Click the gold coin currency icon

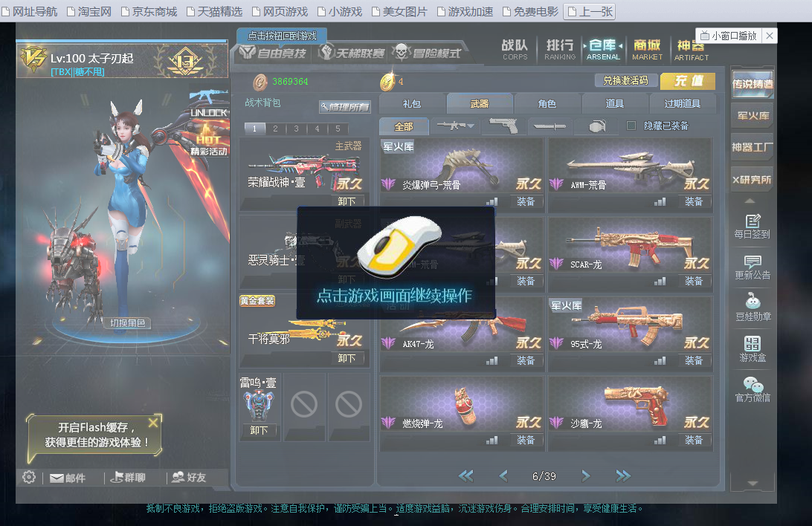click(387, 81)
